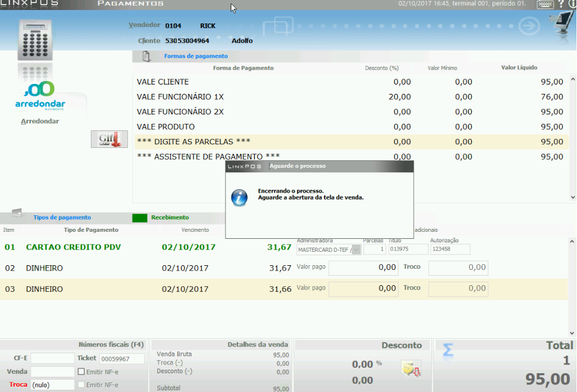This screenshot has width=577, height=392.
Task: Click discount percent value 0,00 %
Action: [x=367, y=364]
